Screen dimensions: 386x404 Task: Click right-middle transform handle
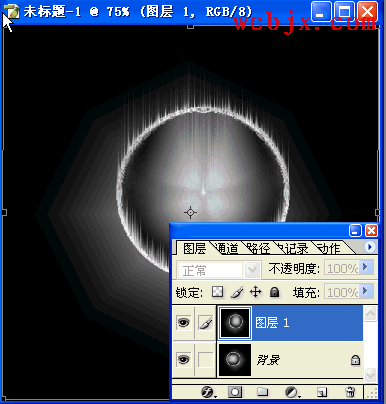click(377, 212)
